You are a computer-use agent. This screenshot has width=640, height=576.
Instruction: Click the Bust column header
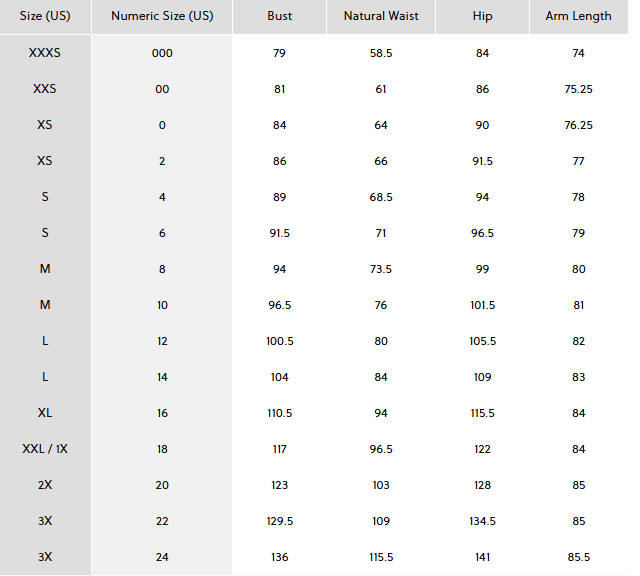pos(280,16)
